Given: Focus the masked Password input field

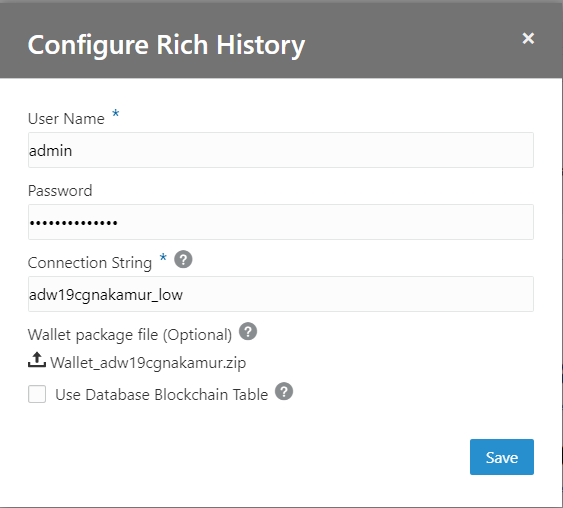Looking at the screenshot, I should point(281,222).
